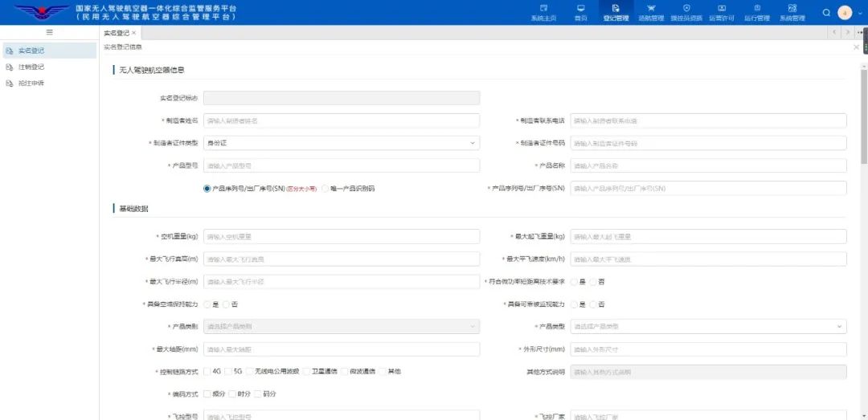The image size is (868, 420).
Task: Choose 否 for 具备空域保持能力
Action: [x=227, y=304]
